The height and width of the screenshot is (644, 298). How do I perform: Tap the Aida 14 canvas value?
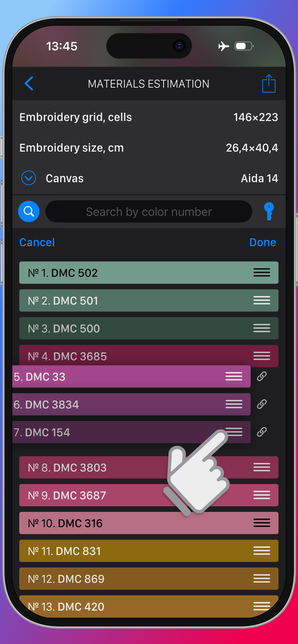(259, 178)
